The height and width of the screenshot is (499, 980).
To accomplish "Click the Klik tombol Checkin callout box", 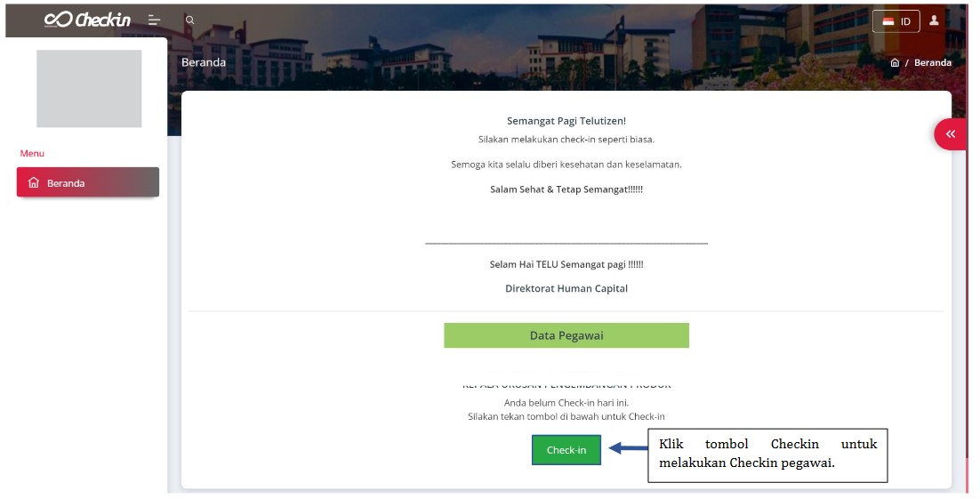I will point(767,454).
